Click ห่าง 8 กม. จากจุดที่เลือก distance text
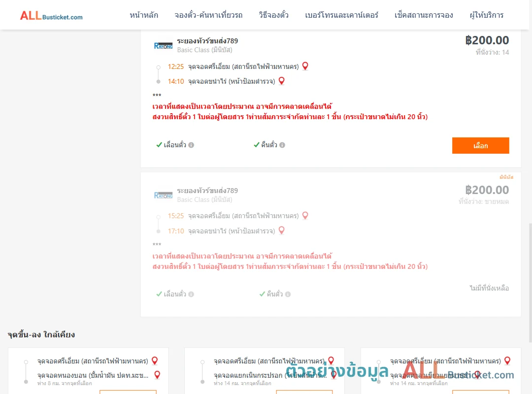 (65, 384)
